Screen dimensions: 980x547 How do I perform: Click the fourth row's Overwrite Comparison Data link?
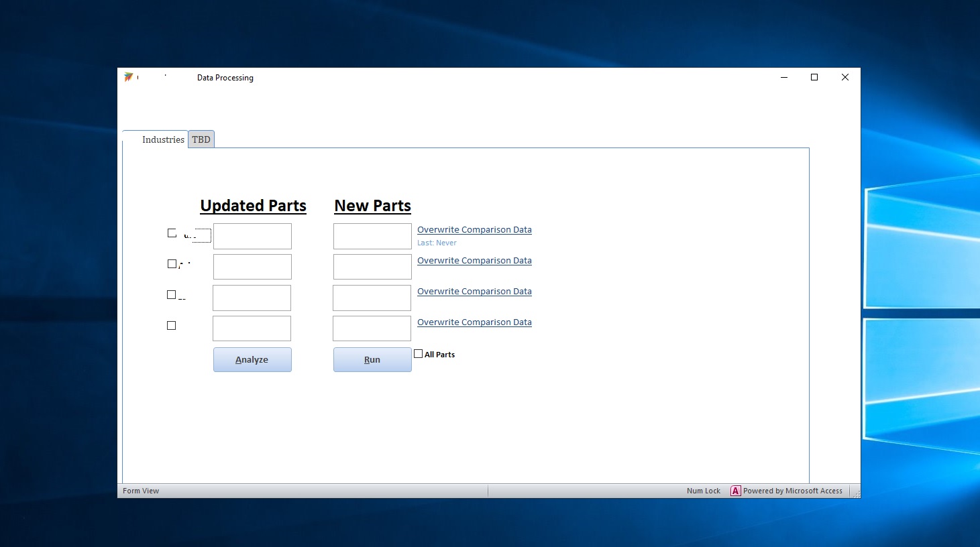click(x=474, y=322)
